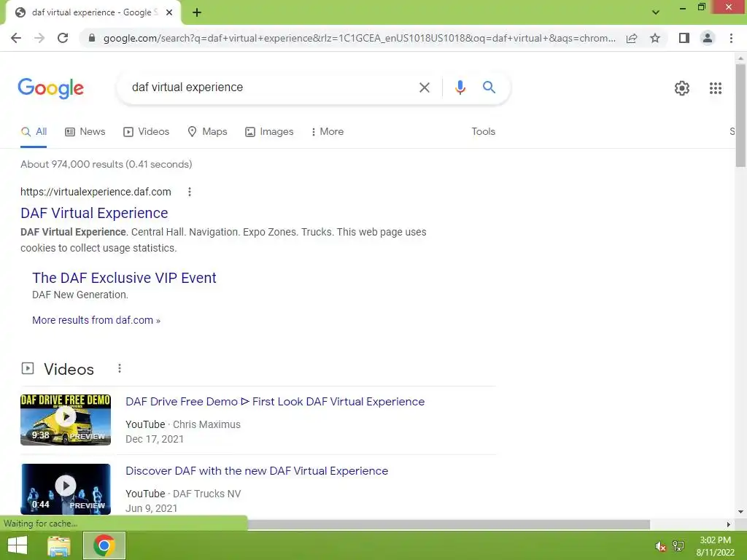747x560 pixels.
Task: Open the DAF Virtual Experience result
Action: coord(94,213)
